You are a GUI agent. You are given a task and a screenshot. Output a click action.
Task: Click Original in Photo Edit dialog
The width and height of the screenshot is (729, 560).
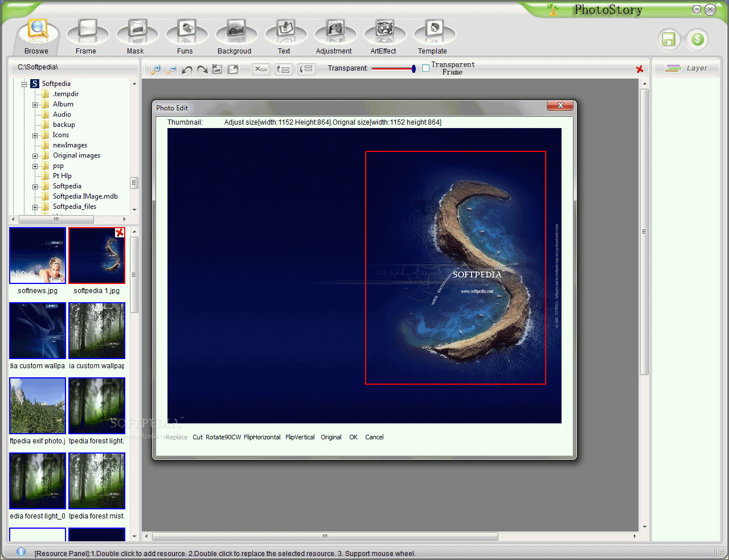click(331, 437)
